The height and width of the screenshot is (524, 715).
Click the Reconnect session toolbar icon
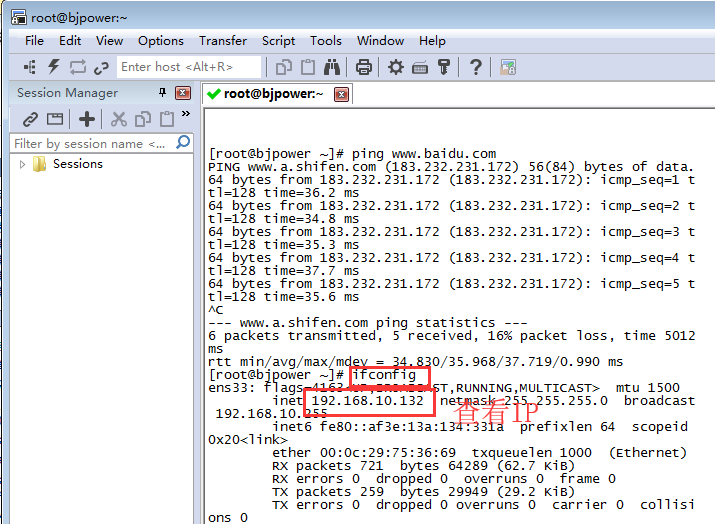click(x=78, y=67)
